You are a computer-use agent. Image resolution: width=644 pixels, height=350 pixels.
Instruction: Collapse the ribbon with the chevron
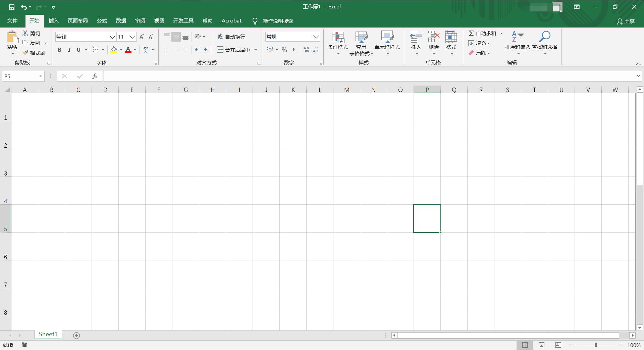click(638, 63)
